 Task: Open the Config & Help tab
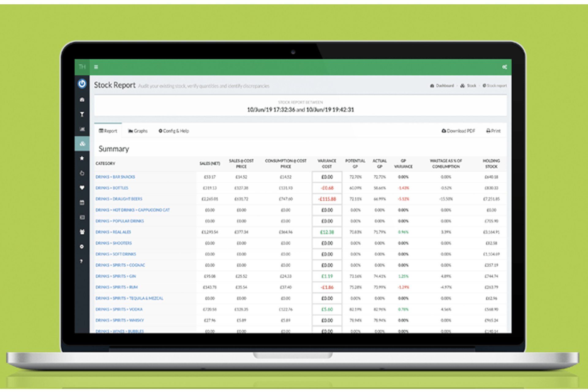[x=174, y=131]
